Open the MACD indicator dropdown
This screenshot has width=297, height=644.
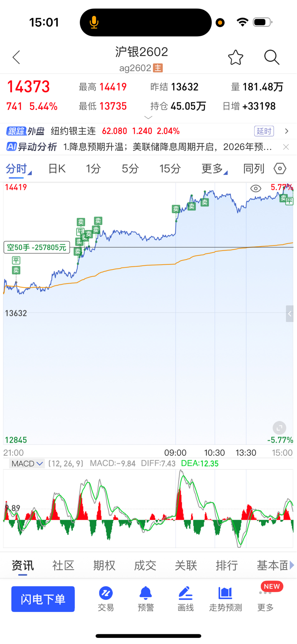(x=27, y=463)
